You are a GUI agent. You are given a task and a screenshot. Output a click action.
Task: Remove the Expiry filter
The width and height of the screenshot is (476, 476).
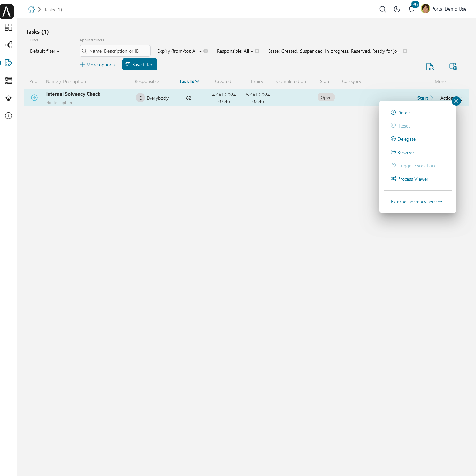point(206,51)
